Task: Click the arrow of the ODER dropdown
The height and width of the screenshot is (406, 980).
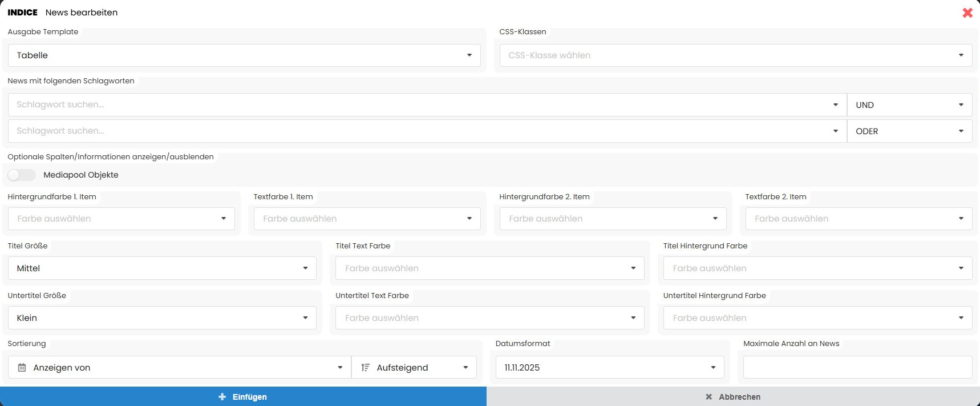Action: pos(961,131)
